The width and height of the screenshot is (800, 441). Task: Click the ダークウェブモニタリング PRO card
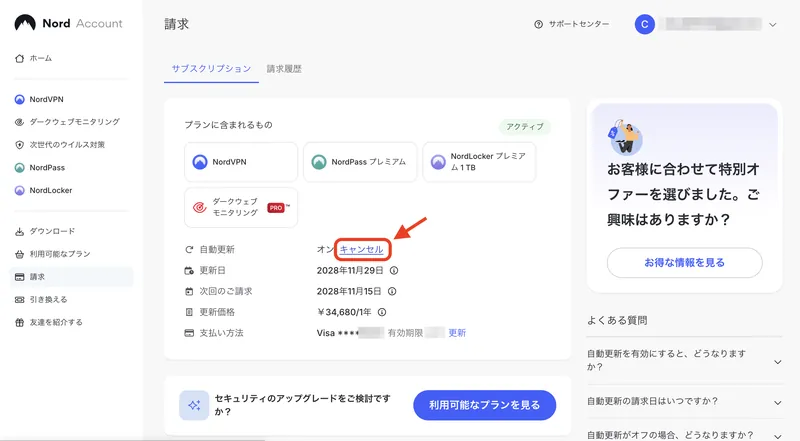coord(241,208)
